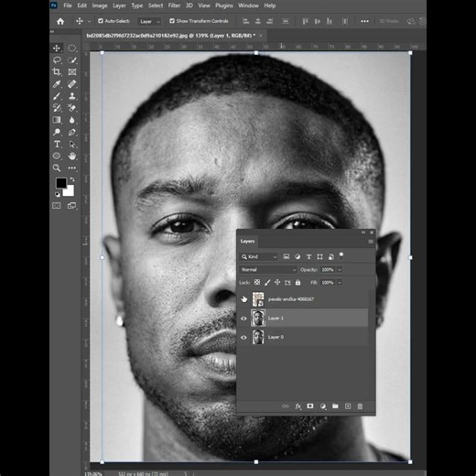Screen dimensions: 476x476
Task: Create a new layer plus icon
Action: pos(348,406)
